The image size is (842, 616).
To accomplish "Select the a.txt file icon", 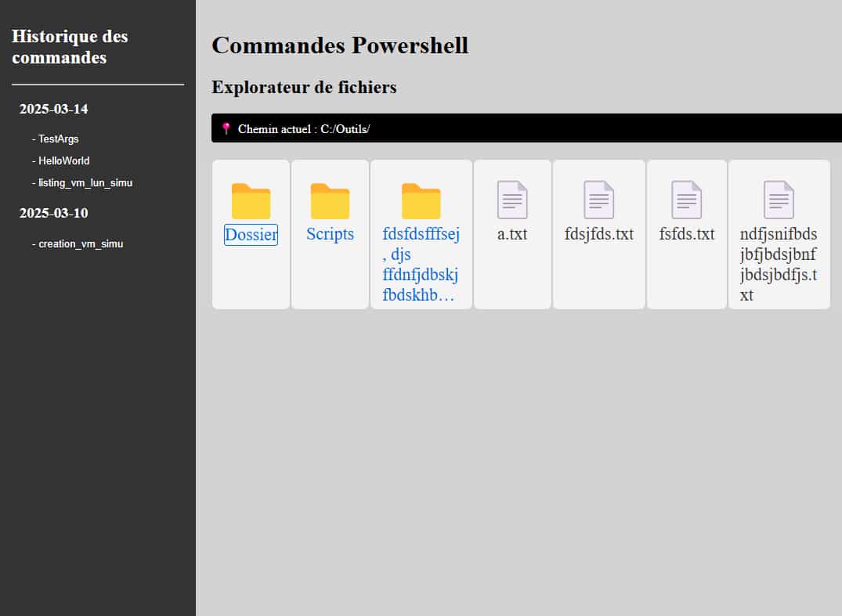I will tap(512, 200).
